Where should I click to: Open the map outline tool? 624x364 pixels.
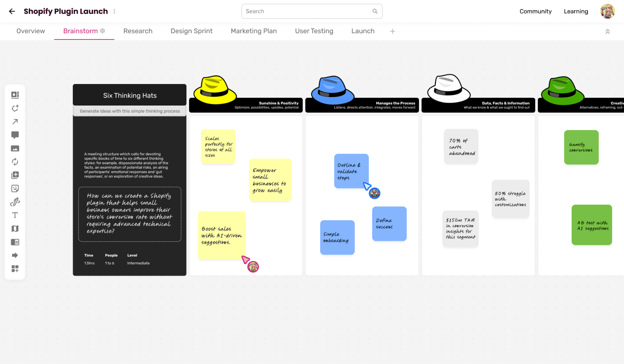[15, 228]
